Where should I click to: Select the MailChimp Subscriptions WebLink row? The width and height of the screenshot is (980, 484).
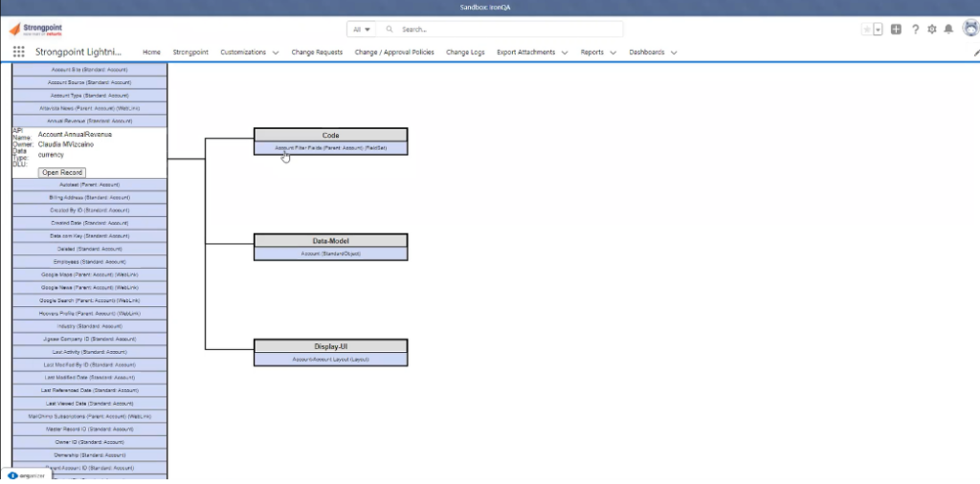click(89, 416)
